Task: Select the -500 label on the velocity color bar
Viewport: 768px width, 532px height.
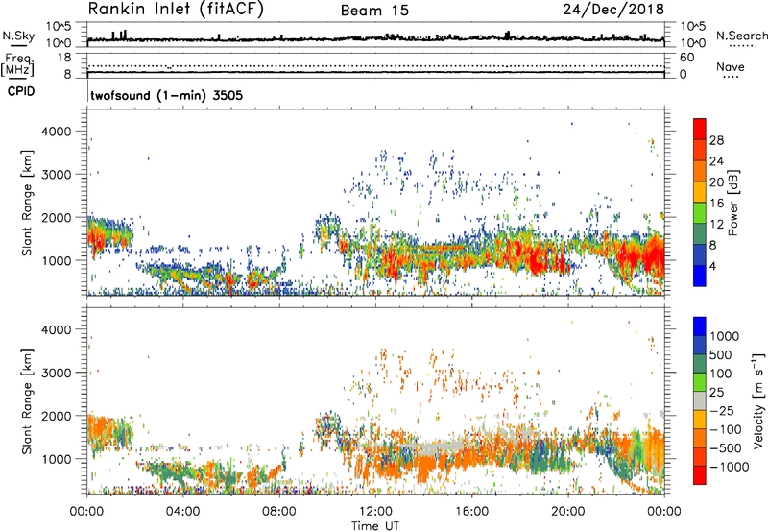Action: [x=726, y=447]
